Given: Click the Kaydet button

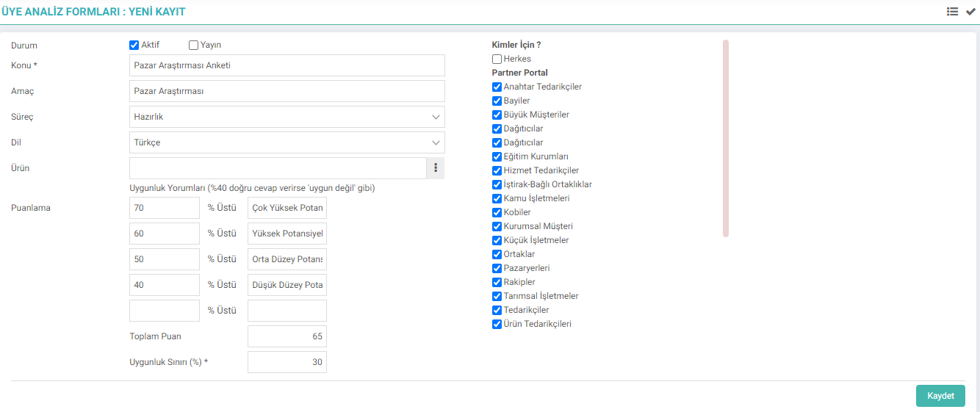Looking at the screenshot, I should click(x=940, y=396).
